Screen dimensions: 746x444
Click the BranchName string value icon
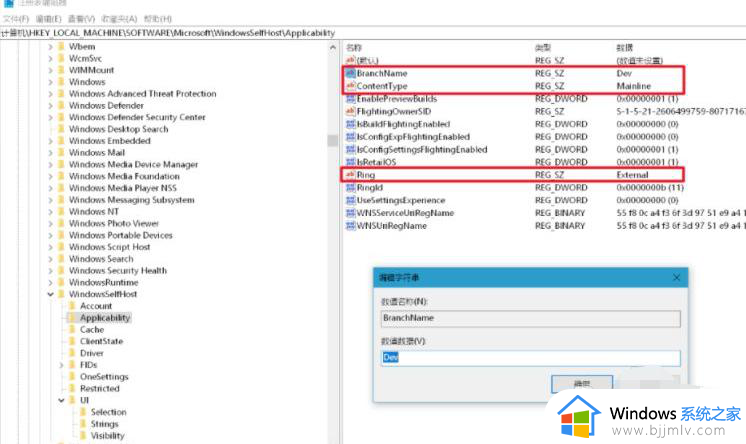351,73
